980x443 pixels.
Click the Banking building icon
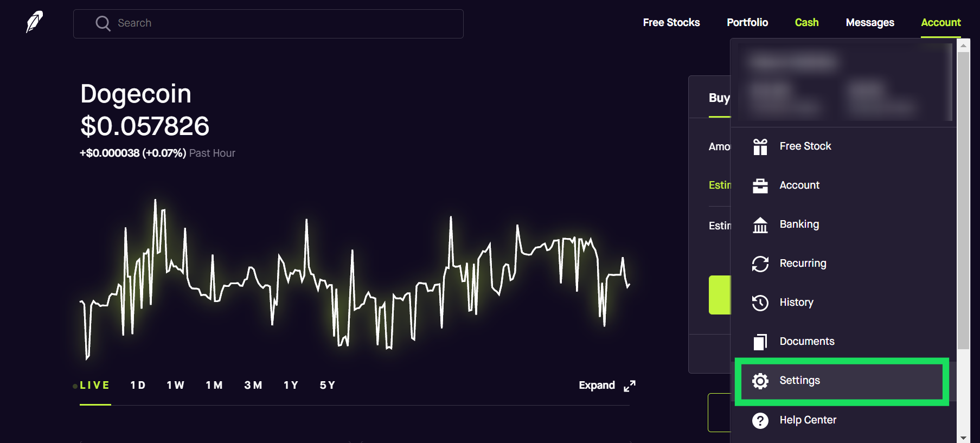tap(760, 224)
